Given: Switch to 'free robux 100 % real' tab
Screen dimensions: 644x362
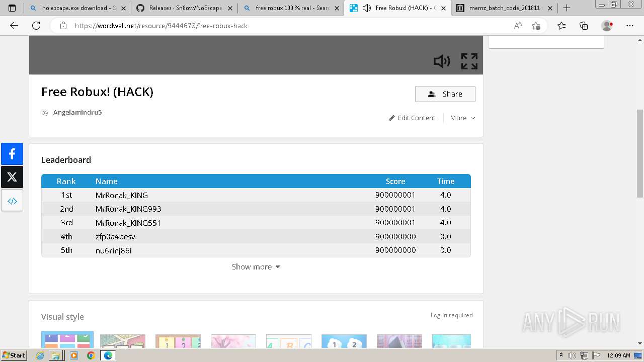Looking at the screenshot, I should [x=292, y=8].
